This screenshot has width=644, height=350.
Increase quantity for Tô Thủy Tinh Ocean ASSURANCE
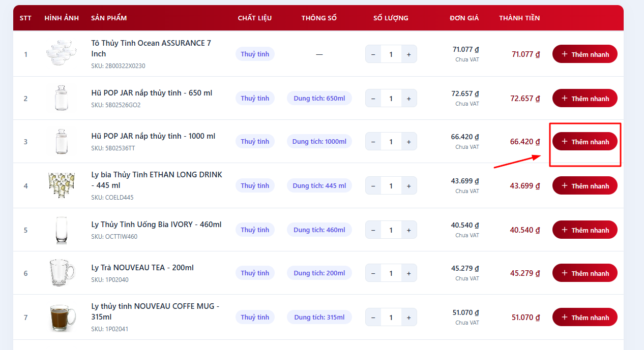click(408, 54)
